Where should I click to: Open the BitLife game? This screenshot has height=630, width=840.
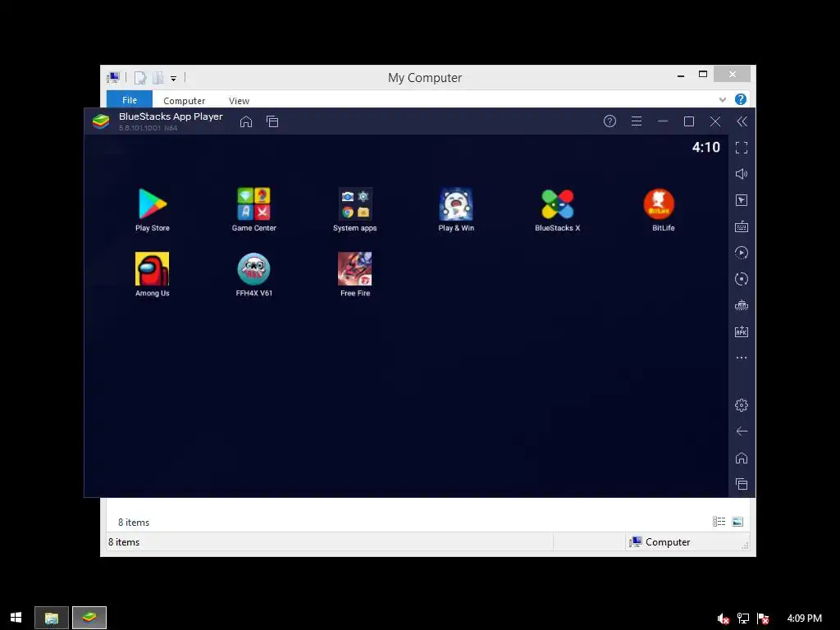[x=659, y=204]
